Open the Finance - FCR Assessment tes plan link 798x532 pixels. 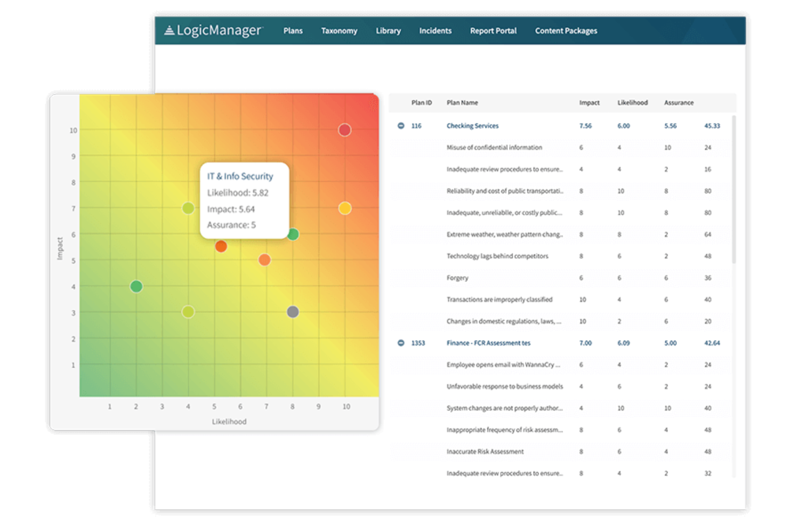pyautogui.click(x=488, y=343)
